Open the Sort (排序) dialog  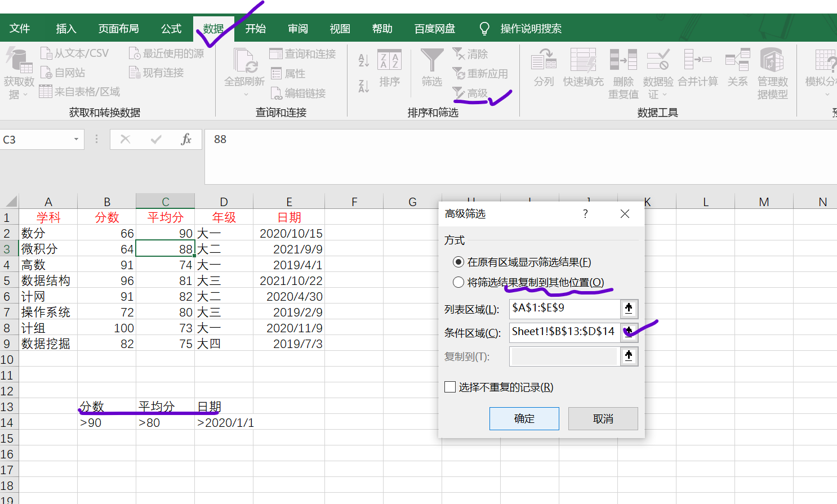(x=389, y=68)
